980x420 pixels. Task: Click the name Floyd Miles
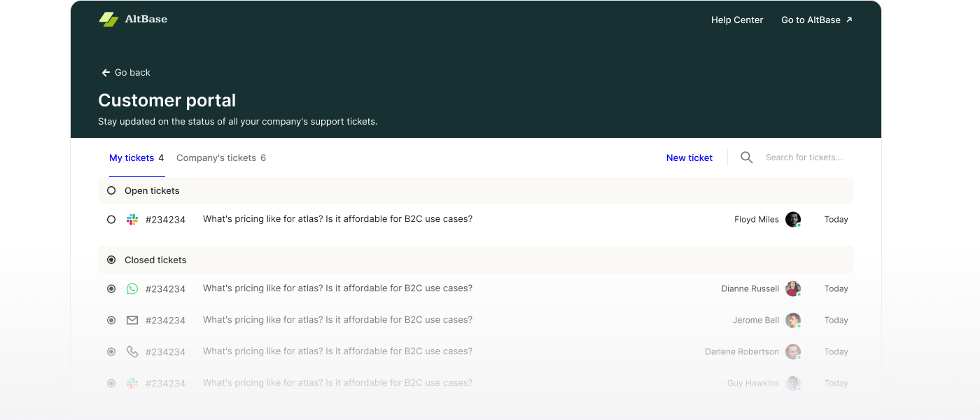click(757, 219)
